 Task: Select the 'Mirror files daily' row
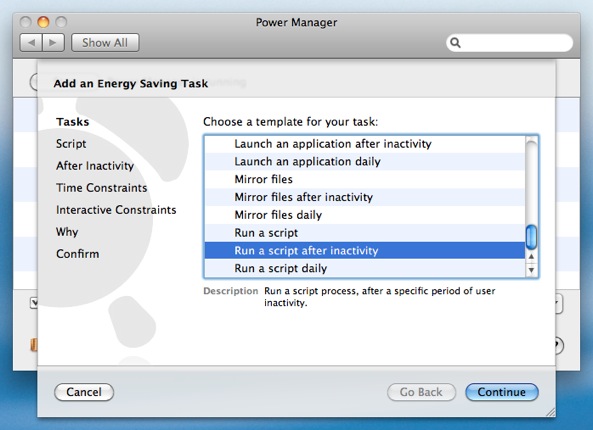(x=365, y=215)
